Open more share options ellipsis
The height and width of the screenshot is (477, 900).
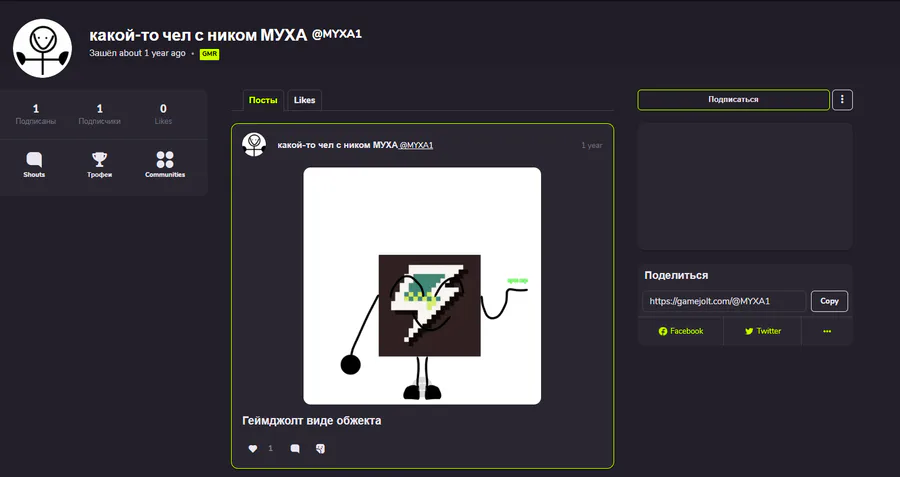click(x=827, y=331)
